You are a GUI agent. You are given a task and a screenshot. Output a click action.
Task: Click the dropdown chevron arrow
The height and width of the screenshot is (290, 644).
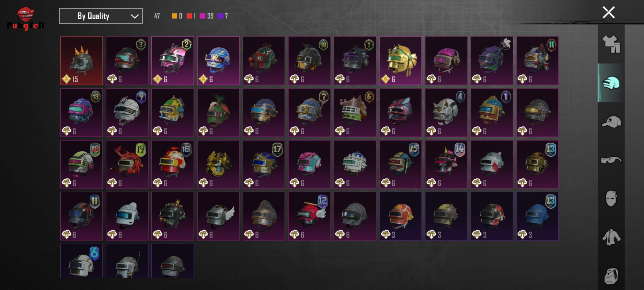pos(134,16)
